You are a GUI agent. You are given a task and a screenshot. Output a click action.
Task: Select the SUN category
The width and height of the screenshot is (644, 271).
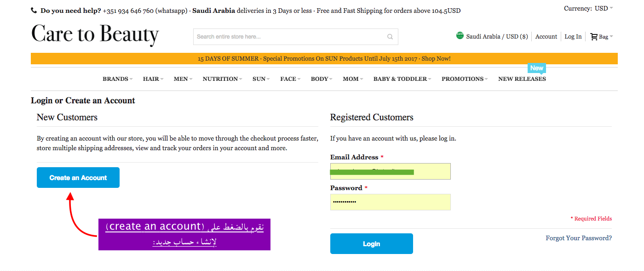click(x=260, y=79)
